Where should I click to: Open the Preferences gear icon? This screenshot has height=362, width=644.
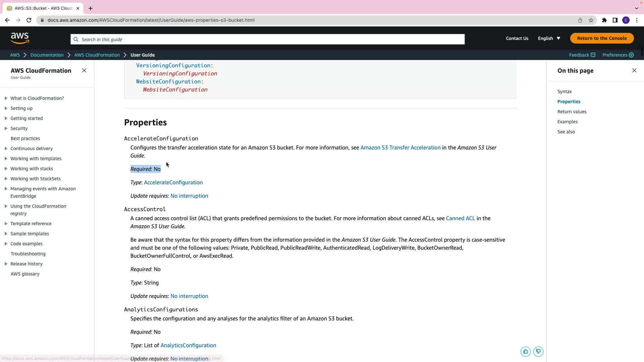(x=631, y=55)
